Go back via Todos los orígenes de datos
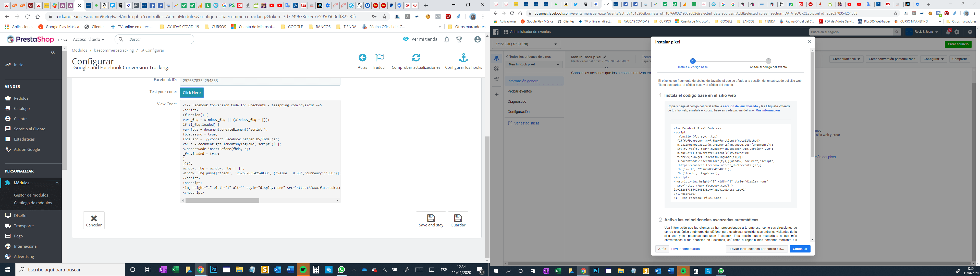Screen dimensions: 980x276 click(x=528, y=57)
